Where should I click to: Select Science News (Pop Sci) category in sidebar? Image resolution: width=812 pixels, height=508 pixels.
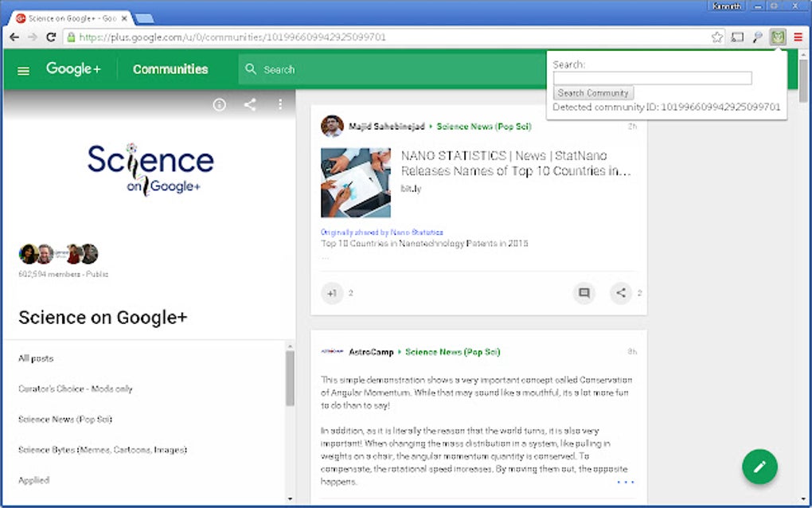[x=65, y=420]
